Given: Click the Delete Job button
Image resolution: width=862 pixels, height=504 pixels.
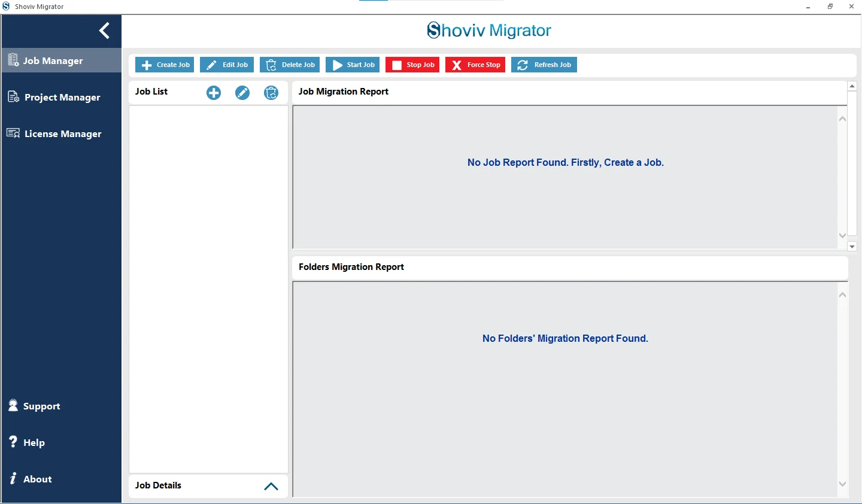Looking at the screenshot, I should (290, 65).
